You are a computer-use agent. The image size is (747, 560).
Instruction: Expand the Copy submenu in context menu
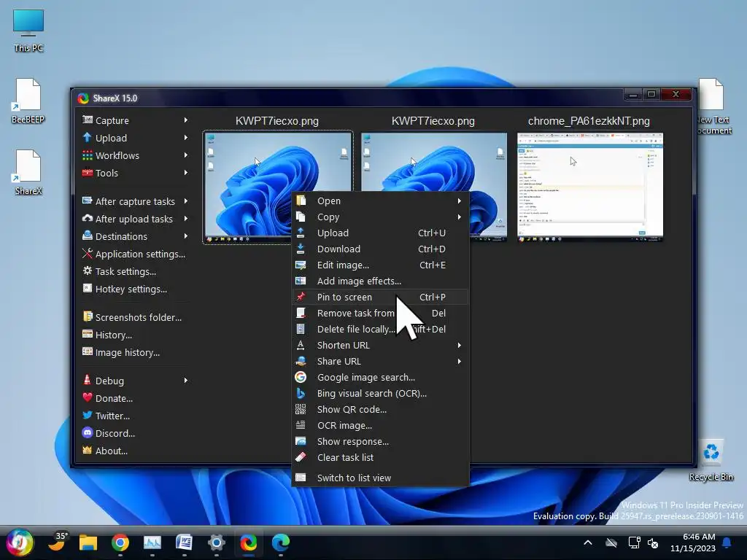(460, 217)
